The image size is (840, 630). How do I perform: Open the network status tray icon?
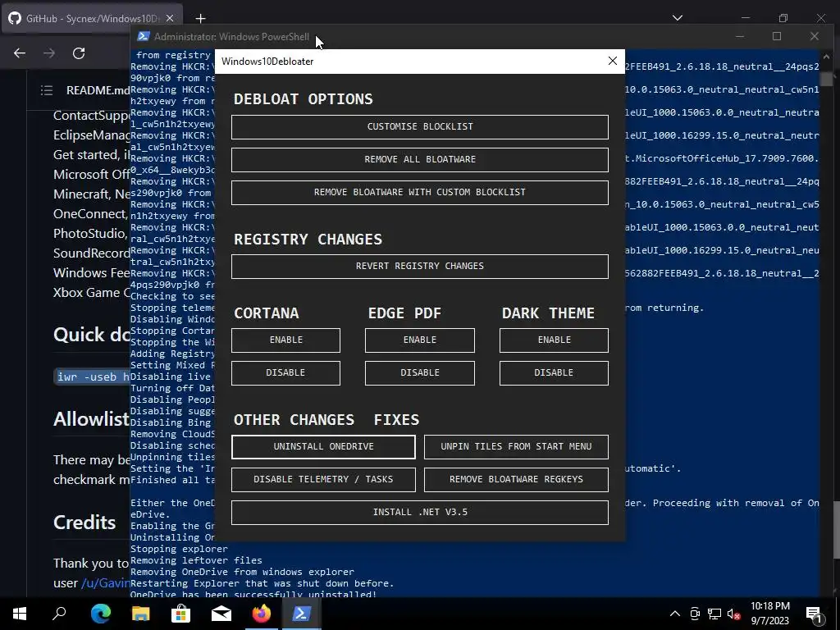coord(714,614)
